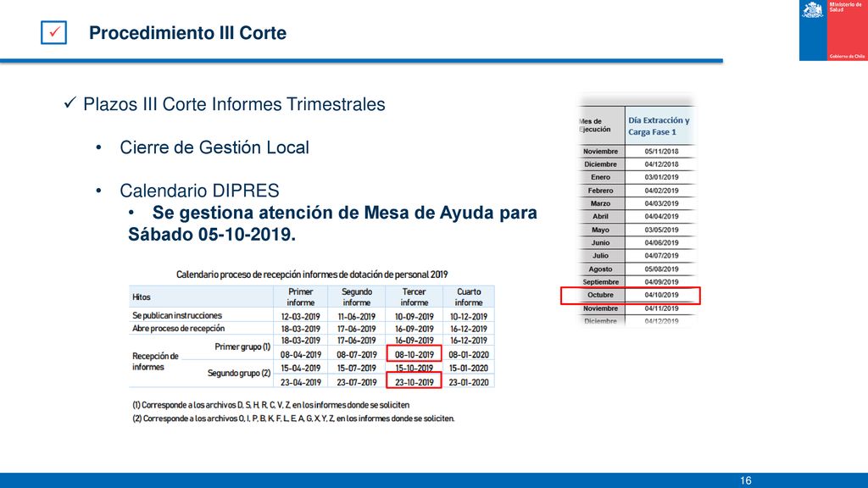Select the bullet 'Calendario DIPRES'
The width and height of the screenshot is (868, 488).
tap(199, 191)
